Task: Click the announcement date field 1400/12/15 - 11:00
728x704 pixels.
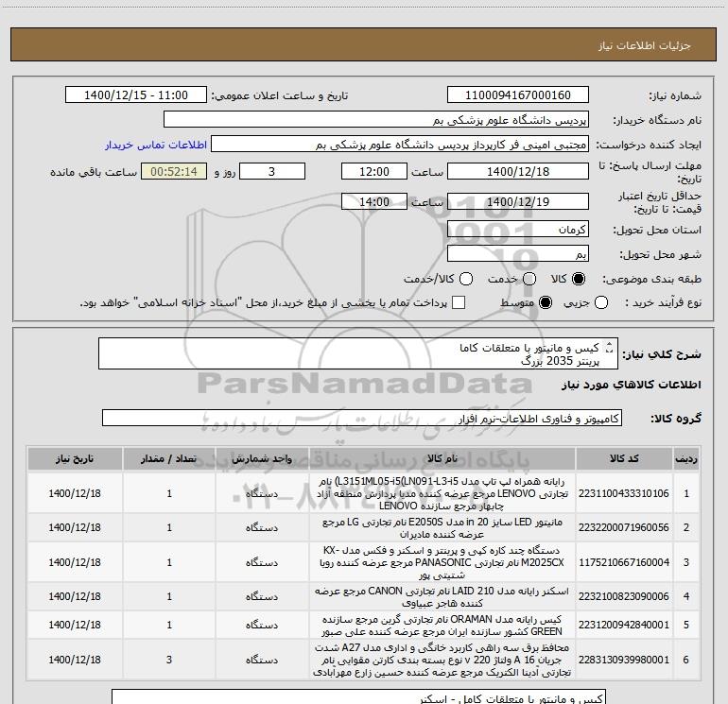Action: [136, 95]
